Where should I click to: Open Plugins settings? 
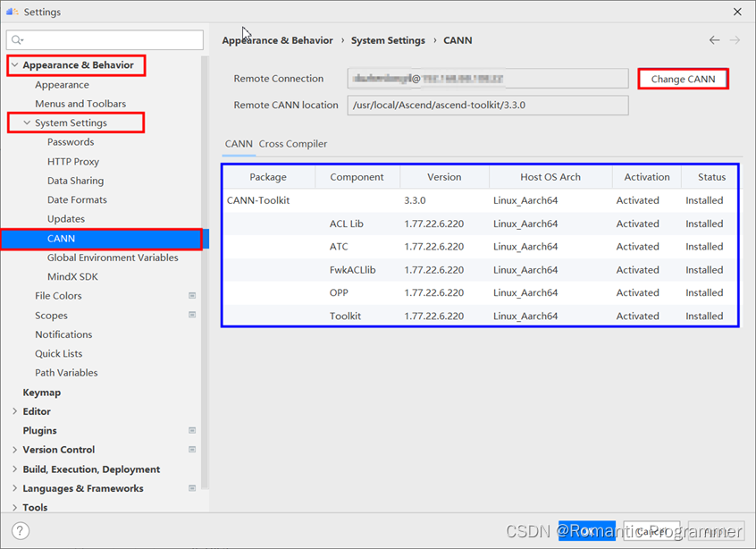(39, 430)
